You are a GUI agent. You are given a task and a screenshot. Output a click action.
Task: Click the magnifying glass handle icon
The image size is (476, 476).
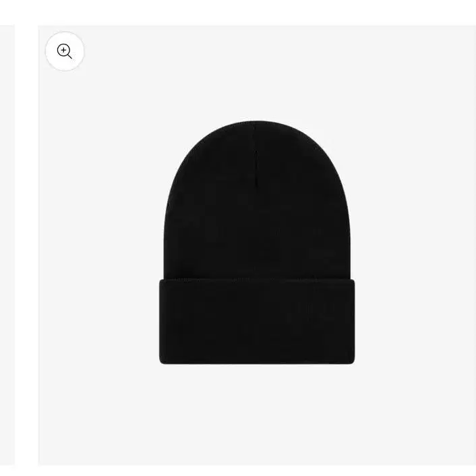(x=69, y=56)
